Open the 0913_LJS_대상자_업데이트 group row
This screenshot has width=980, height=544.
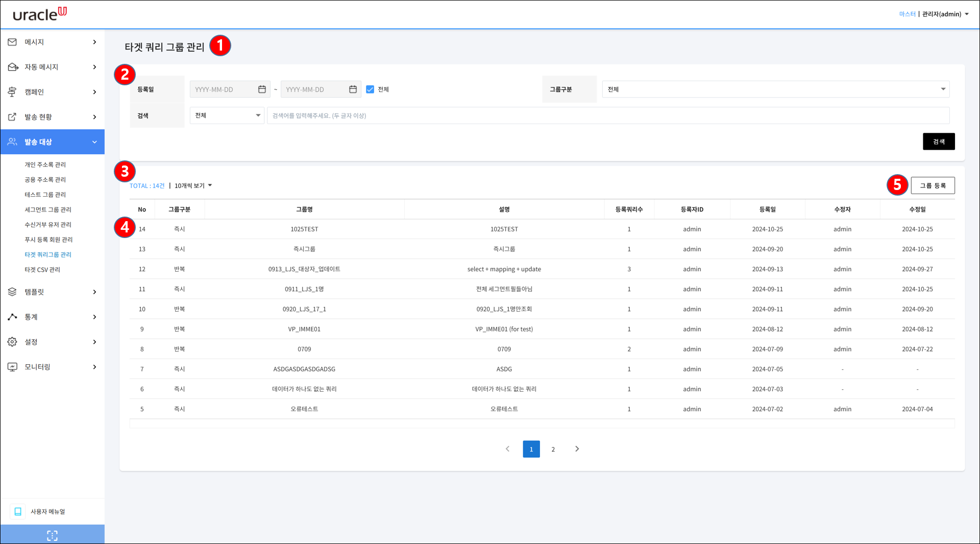click(304, 269)
